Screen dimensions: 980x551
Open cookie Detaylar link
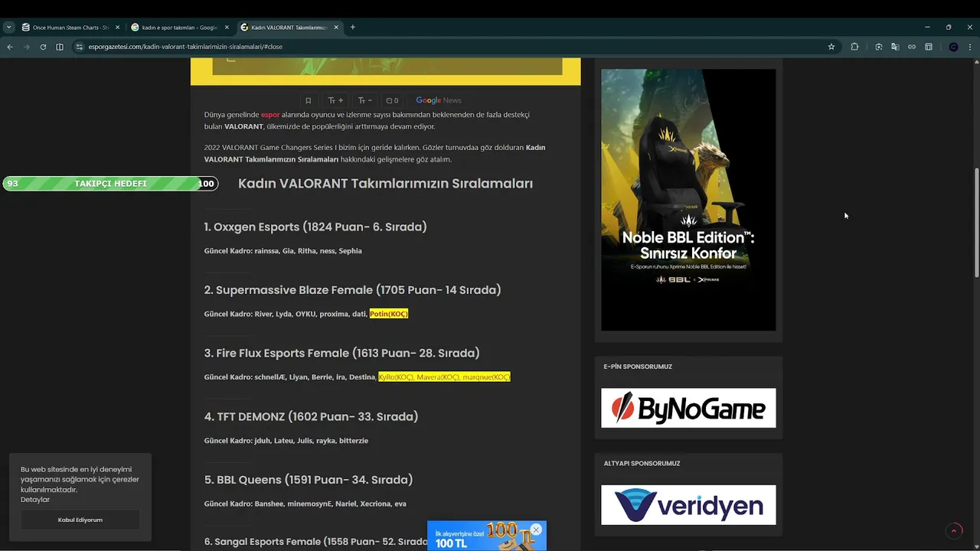tap(35, 500)
